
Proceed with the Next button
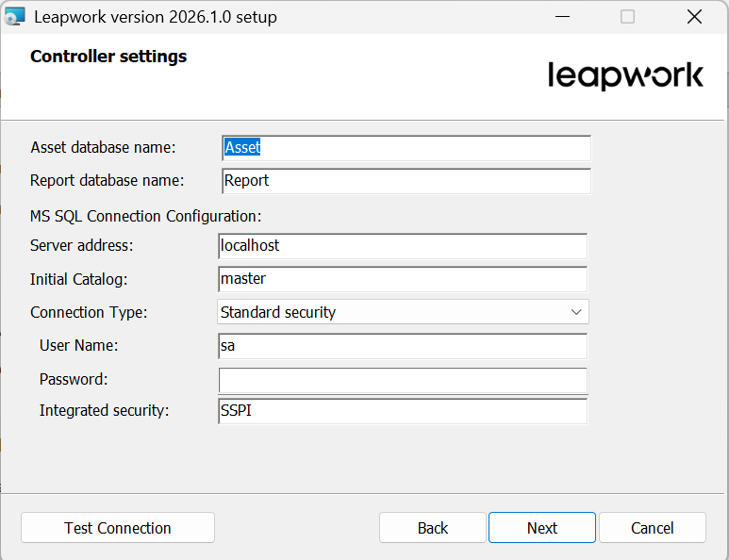click(x=542, y=527)
